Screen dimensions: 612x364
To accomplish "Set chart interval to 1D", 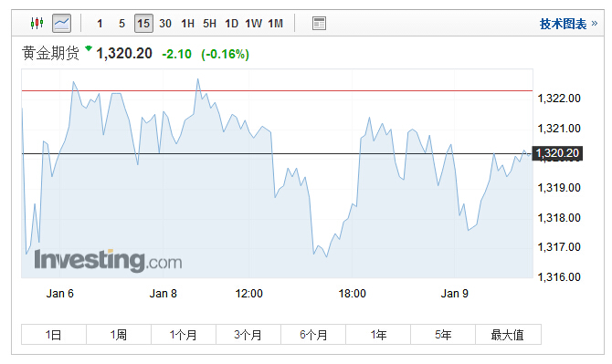I will 231,24.
